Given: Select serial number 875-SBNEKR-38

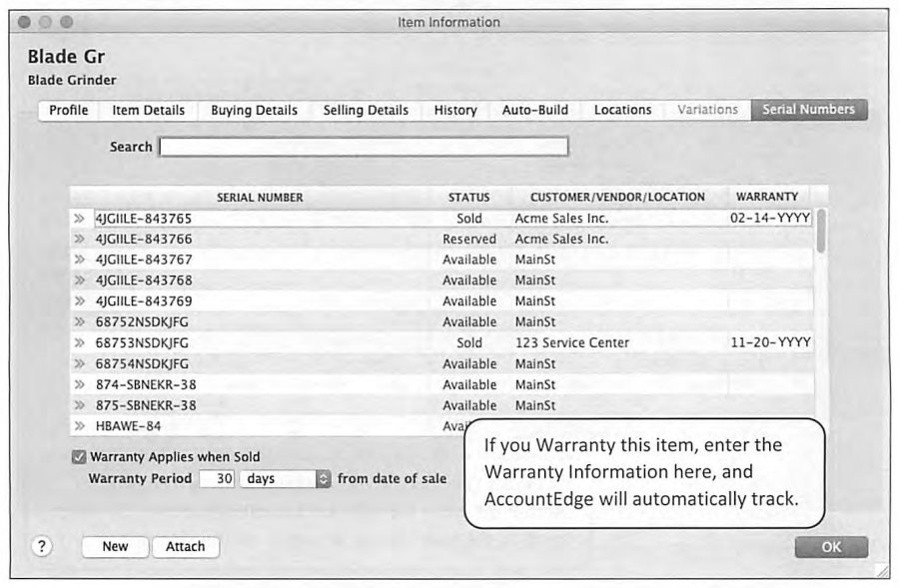Looking at the screenshot, I should tap(146, 405).
